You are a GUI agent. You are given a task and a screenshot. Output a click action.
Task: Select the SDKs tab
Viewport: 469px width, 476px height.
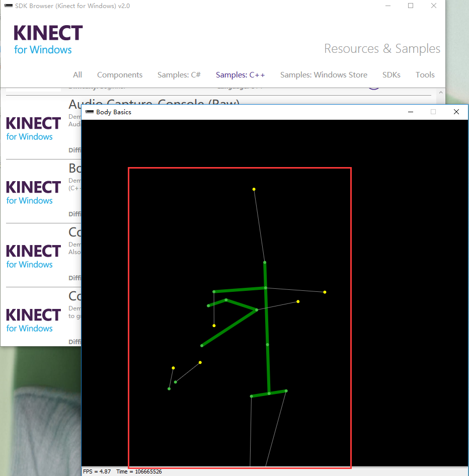[x=392, y=74]
